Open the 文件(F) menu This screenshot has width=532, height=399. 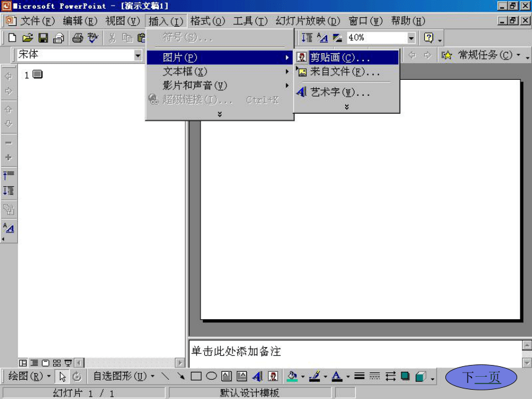37,21
